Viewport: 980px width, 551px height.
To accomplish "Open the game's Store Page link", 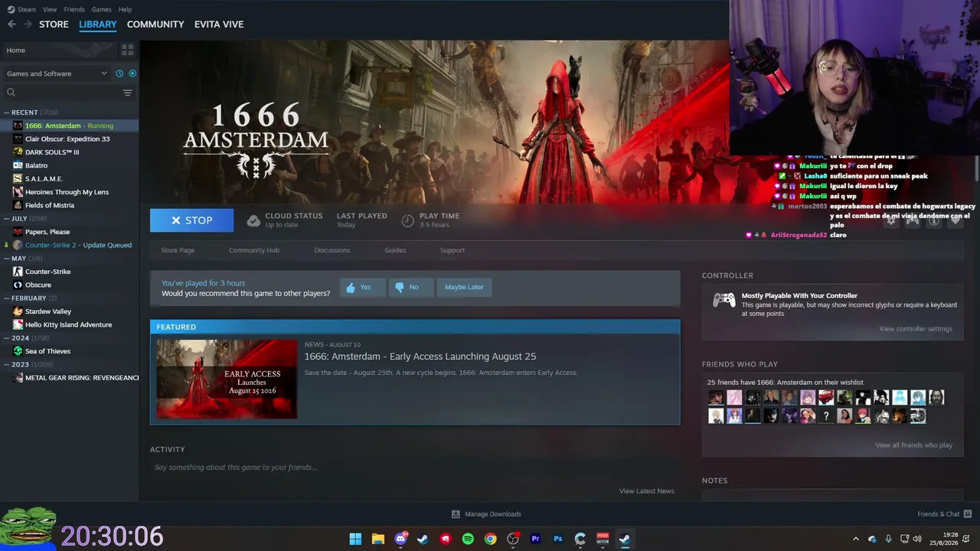I will tap(178, 250).
